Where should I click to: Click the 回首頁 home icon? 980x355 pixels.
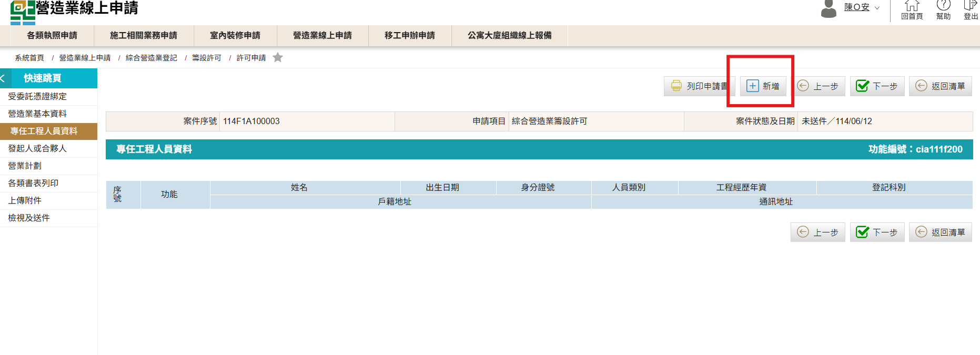click(x=912, y=9)
